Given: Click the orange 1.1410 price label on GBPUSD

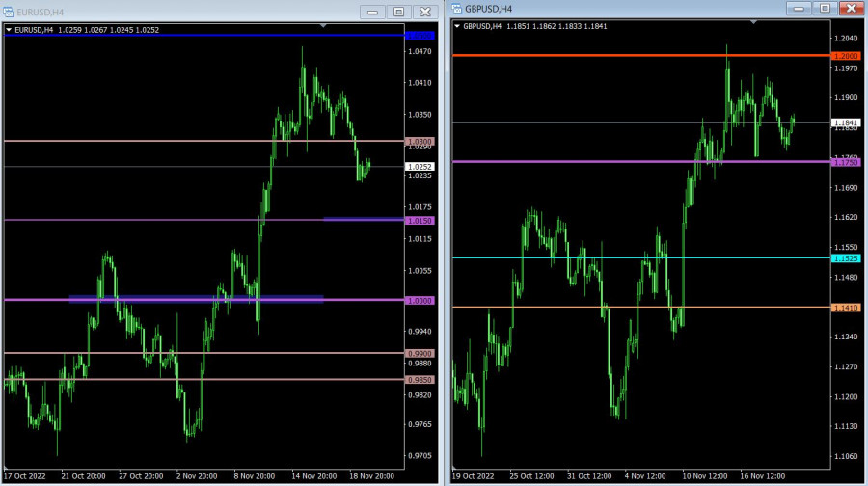Looking at the screenshot, I should pos(846,308).
